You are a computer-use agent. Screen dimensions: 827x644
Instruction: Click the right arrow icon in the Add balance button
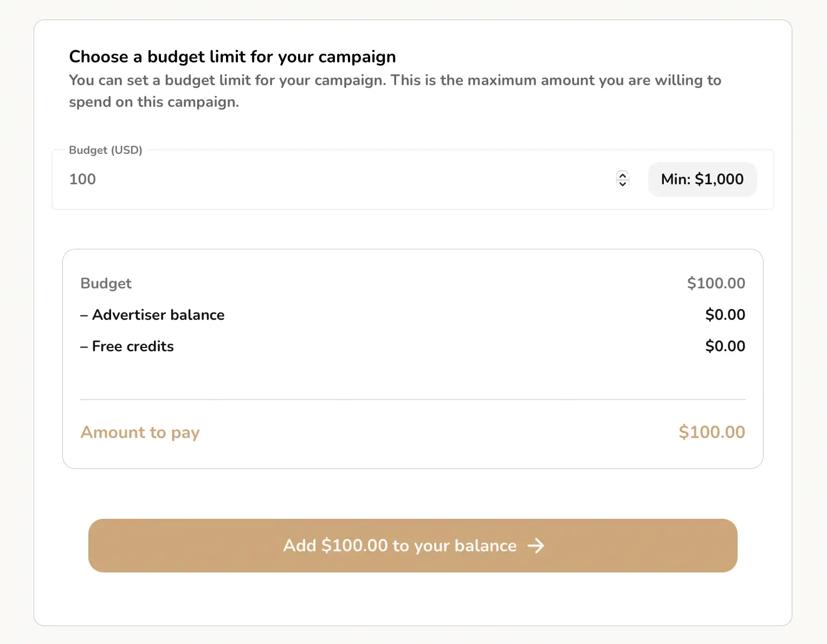(x=535, y=545)
